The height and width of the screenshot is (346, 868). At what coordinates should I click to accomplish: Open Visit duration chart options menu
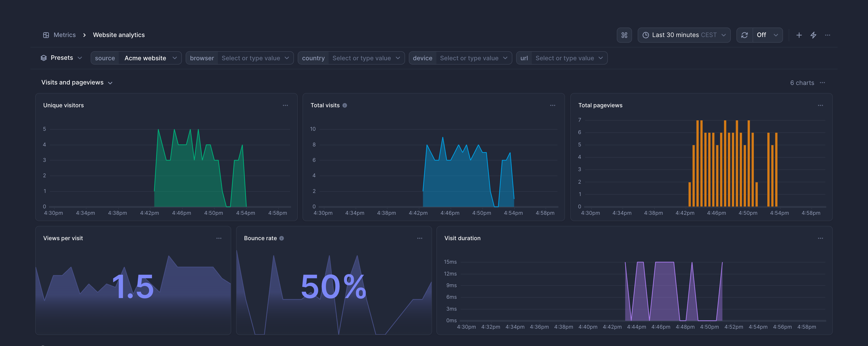coord(821,238)
